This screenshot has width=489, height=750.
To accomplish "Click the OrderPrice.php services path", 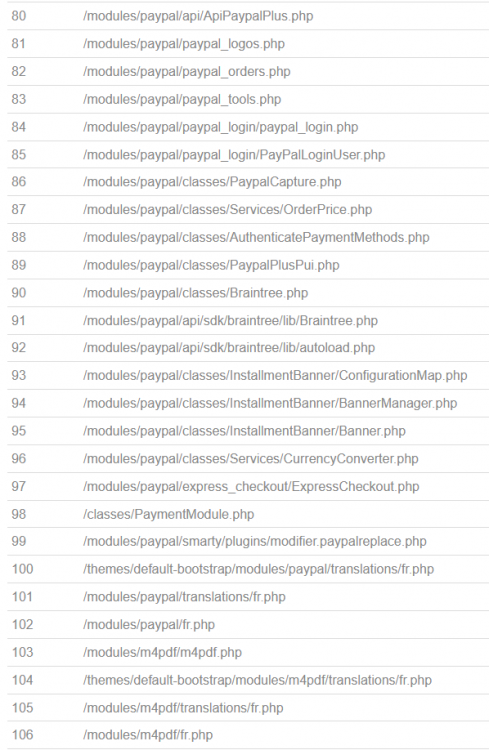I will 227,210.
